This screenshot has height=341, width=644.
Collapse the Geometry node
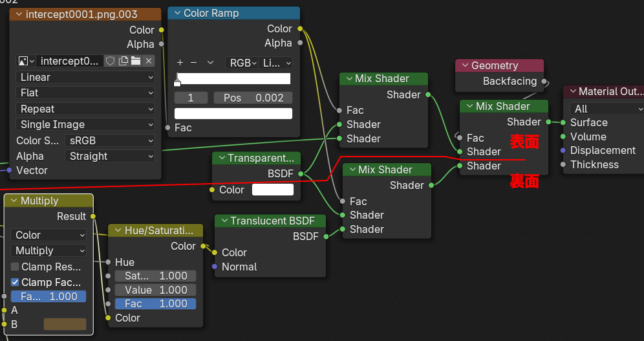coord(464,66)
